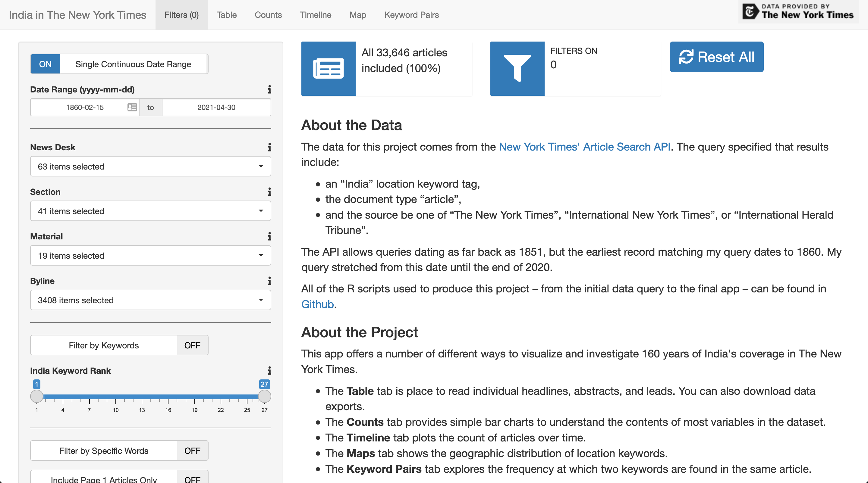Click the "FILTERS ON" label
The image size is (868, 483).
pyautogui.click(x=574, y=51)
